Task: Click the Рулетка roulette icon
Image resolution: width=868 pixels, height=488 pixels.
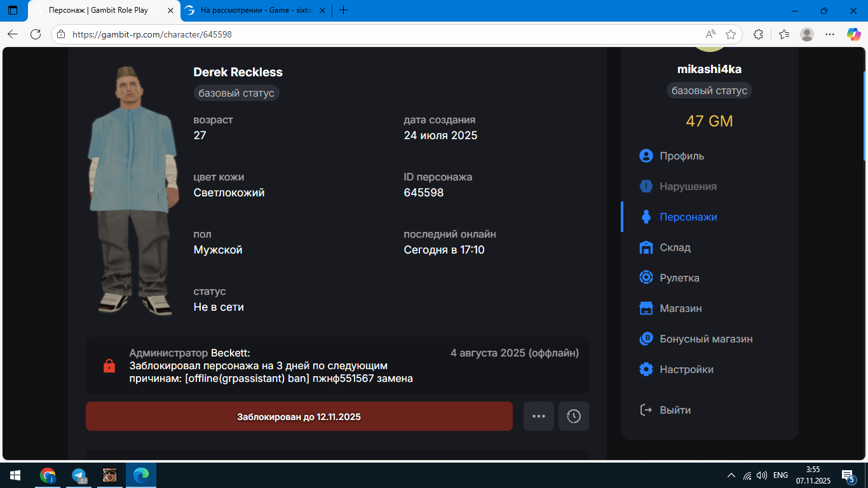Action: tap(646, 278)
